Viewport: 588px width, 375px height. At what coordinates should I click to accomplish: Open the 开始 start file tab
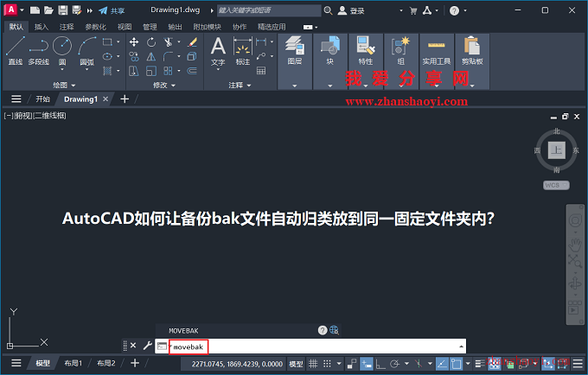[42, 99]
